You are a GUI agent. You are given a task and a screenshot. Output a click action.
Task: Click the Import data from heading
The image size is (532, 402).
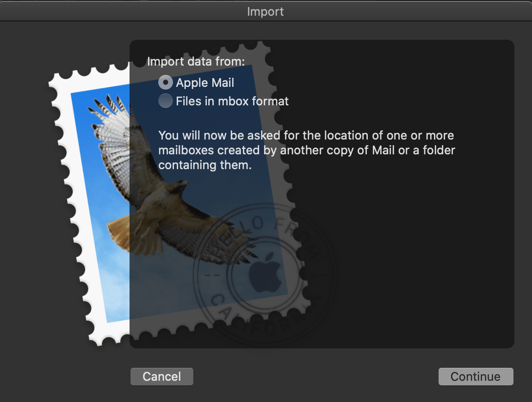[196, 61]
